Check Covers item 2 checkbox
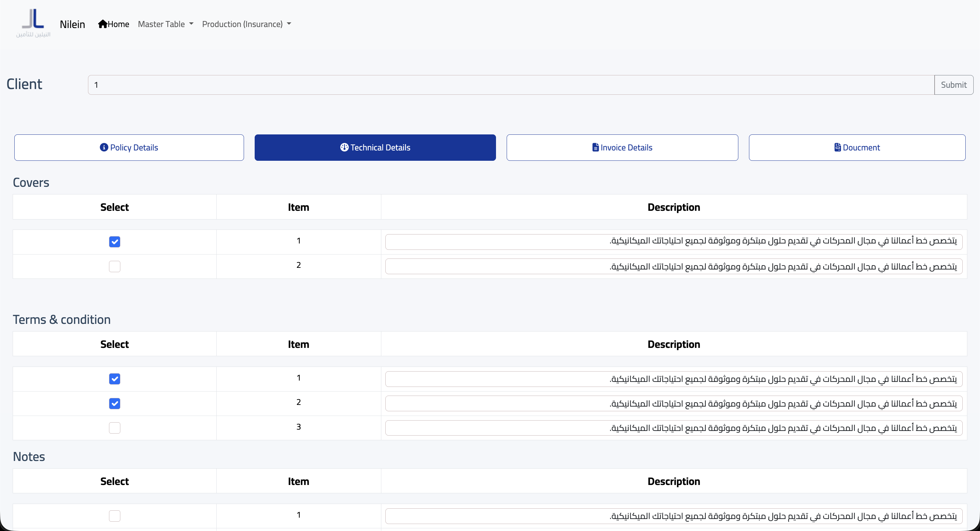This screenshot has width=980, height=531. tap(115, 267)
